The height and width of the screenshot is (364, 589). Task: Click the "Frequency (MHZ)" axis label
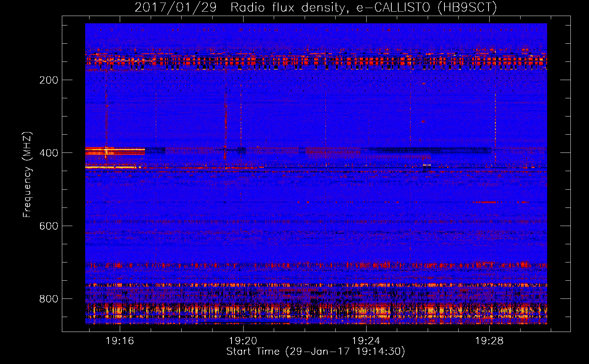pos(27,175)
